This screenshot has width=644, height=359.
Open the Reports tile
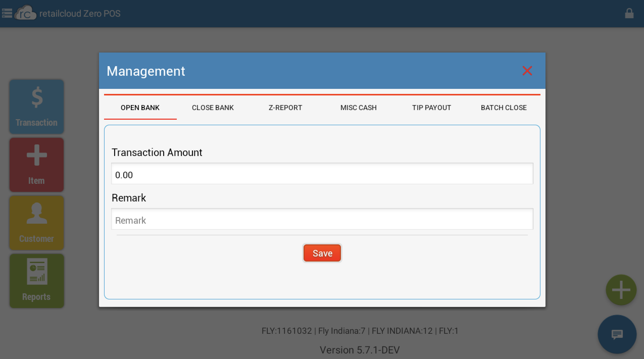click(x=37, y=281)
